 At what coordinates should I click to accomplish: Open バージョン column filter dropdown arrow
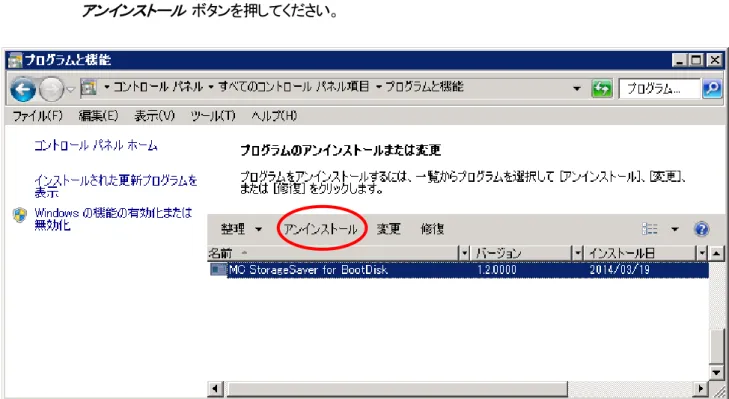[577, 253]
